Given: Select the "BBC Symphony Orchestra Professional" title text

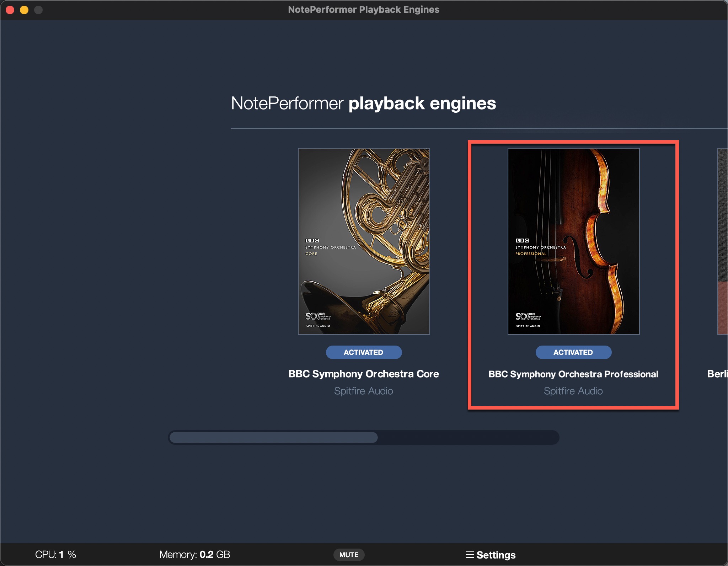Looking at the screenshot, I should pyautogui.click(x=573, y=374).
